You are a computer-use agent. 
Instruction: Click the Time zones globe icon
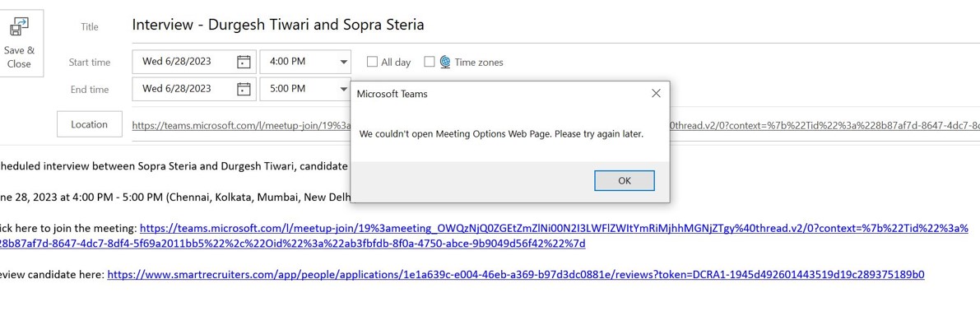pos(445,62)
